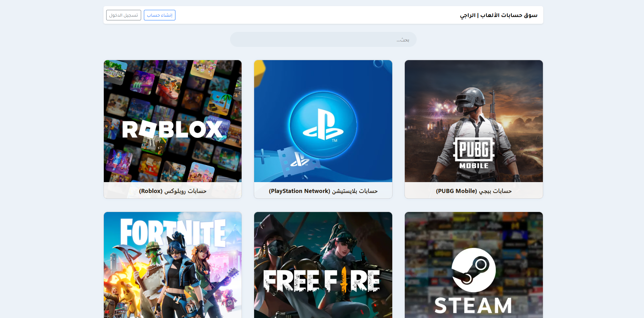
Task: Click the white Steam logo icon
Action: 473,270
